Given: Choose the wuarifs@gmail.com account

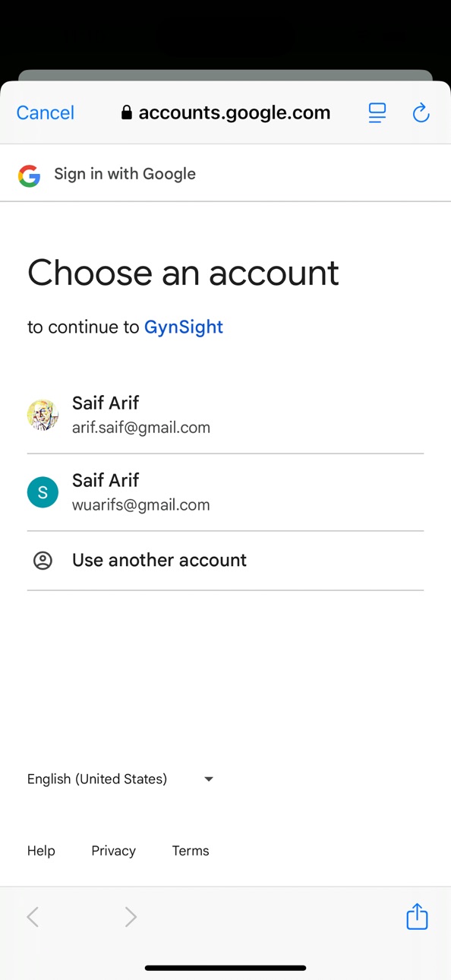Looking at the screenshot, I should coord(225,492).
